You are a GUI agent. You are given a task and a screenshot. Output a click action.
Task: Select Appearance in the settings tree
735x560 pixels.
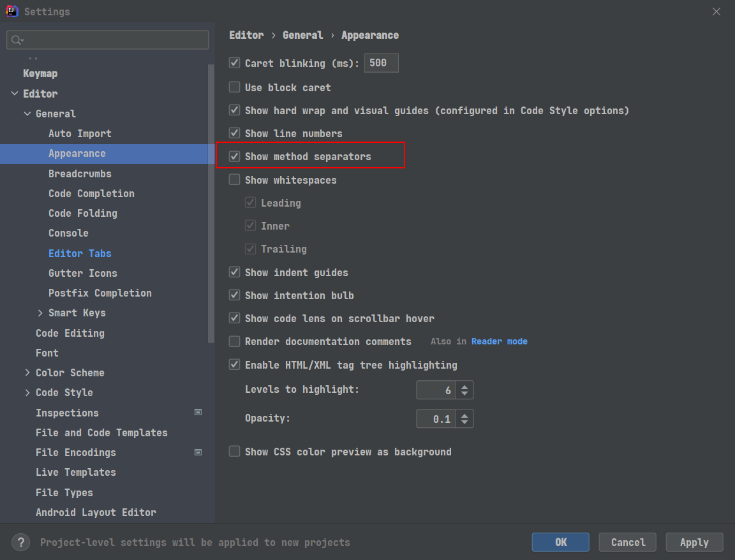[x=77, y=154]
